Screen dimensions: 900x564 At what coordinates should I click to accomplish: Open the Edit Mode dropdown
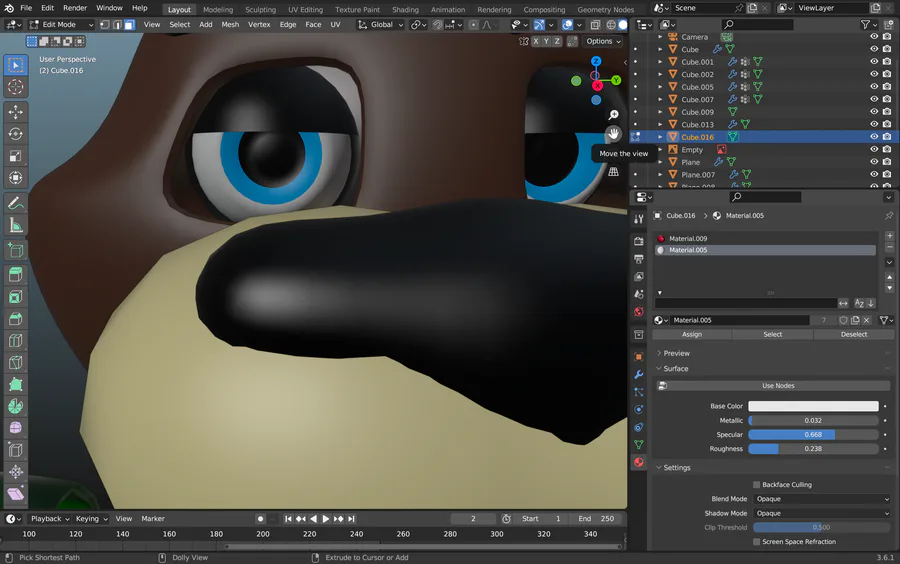click(61, 25)
